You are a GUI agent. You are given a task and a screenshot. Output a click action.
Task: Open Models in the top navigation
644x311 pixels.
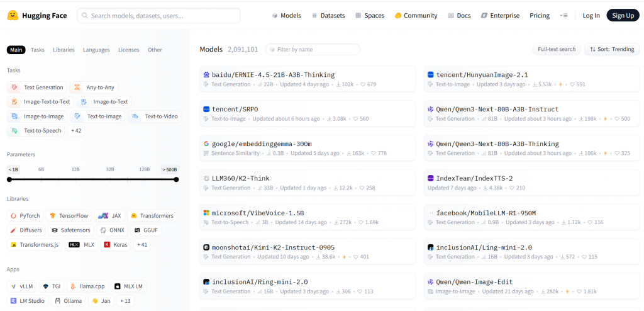[286, 16]
